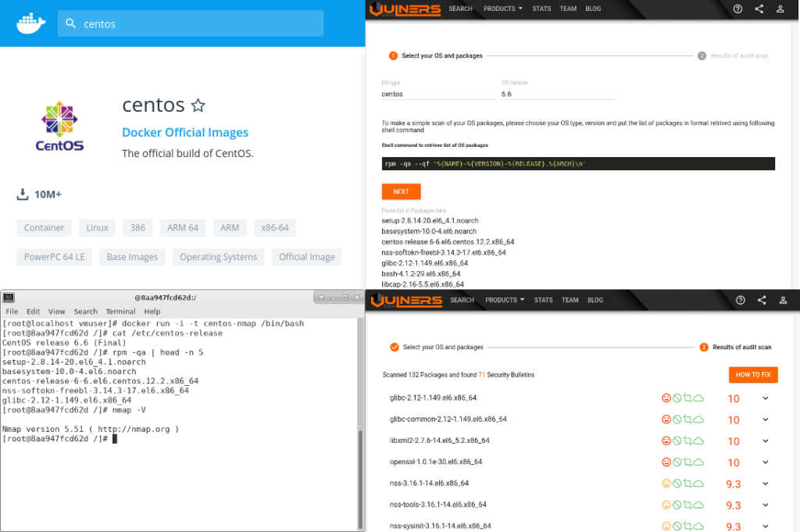Screen dimensions: 800x532
Task: Open the terminal View menu
Action: click(x=56, y=311)
